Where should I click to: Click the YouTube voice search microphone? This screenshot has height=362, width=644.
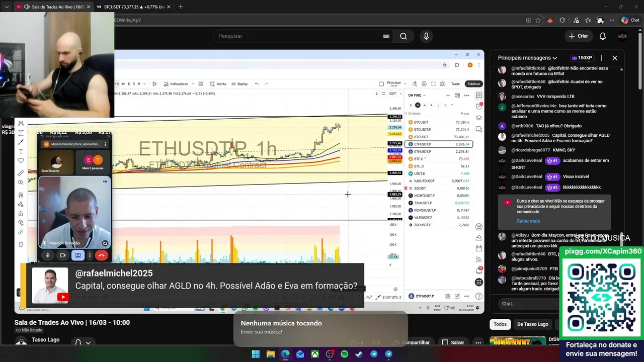[426, 36]
